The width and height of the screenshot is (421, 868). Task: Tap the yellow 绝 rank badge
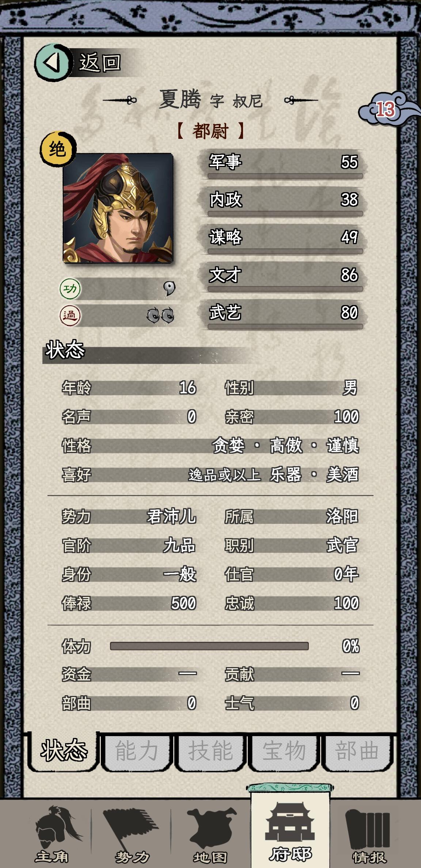(x=58, y=149)
